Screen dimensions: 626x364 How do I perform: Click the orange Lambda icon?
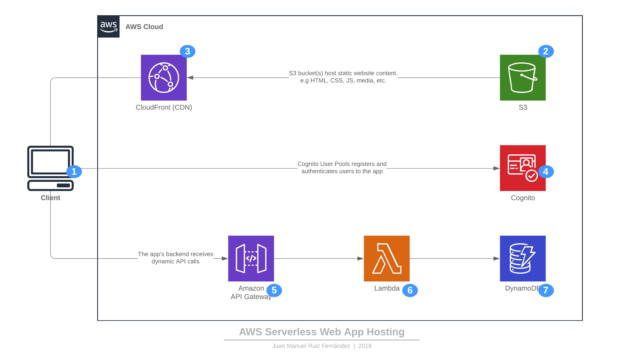pos(387,258)
